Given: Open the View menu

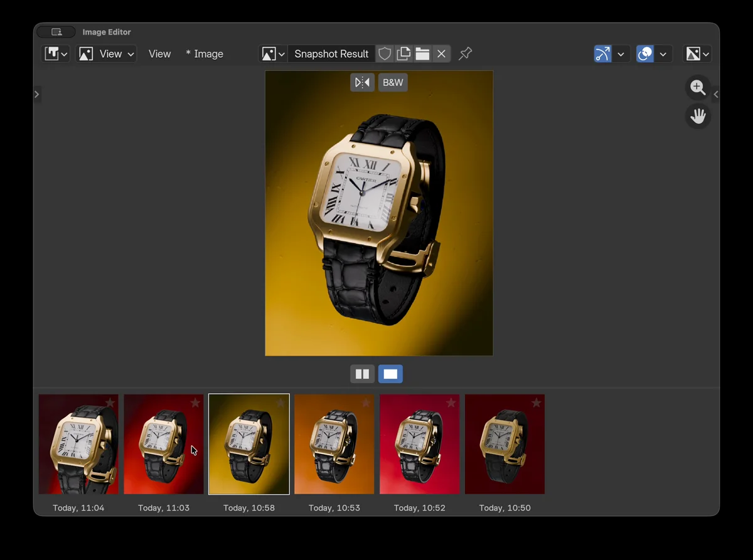Looking at the screenshot, I should pyautogui.click(x=159, y=54).
